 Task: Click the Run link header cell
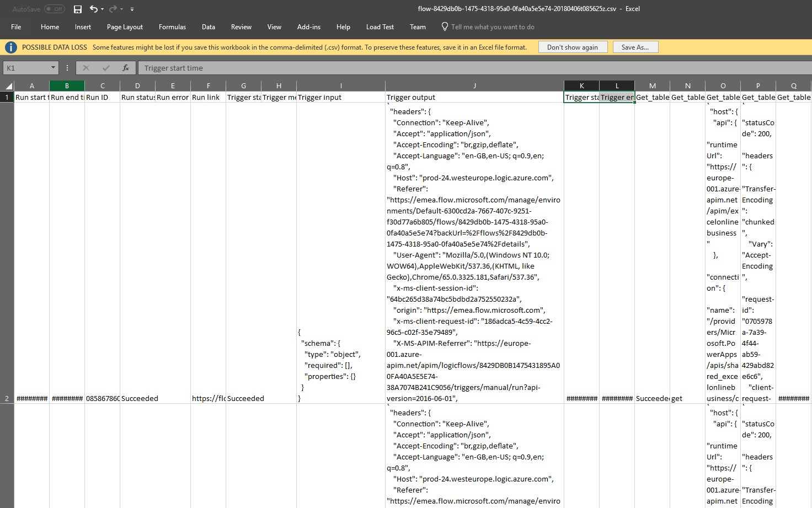coord(208,97)
